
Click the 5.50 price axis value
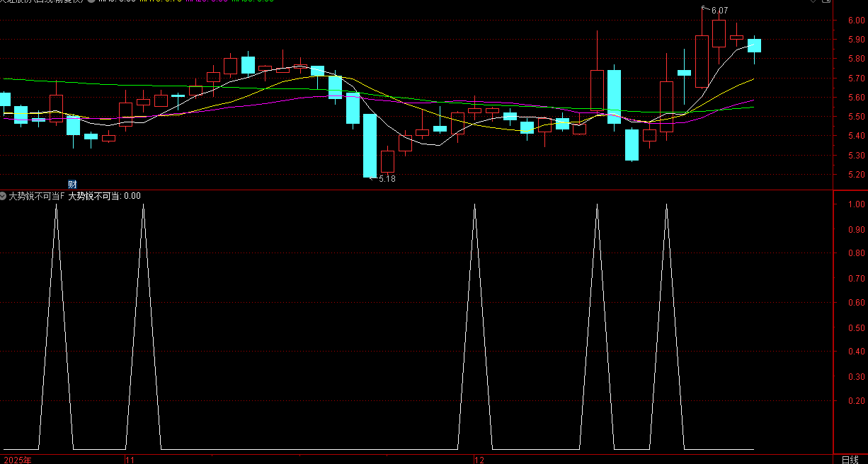click(857, 117)
